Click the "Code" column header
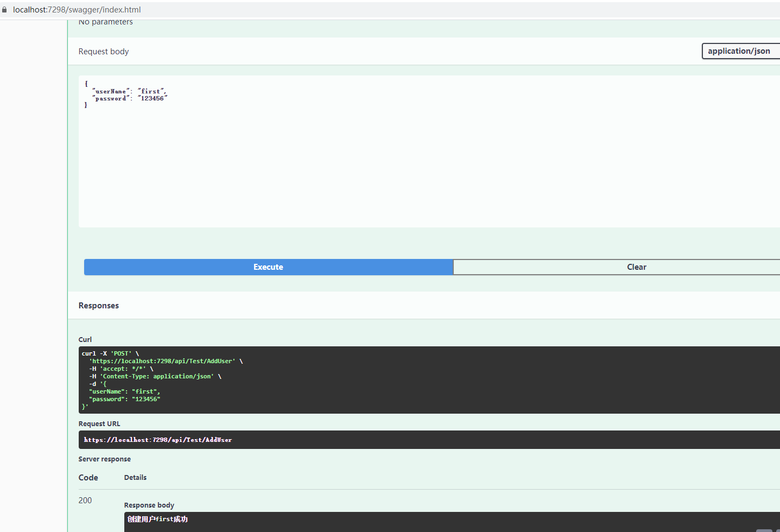This screenshot has width=780, height=532. 88,478
